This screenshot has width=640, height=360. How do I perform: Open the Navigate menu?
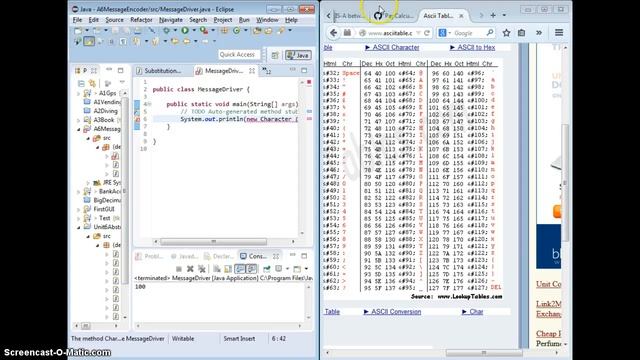171,20
